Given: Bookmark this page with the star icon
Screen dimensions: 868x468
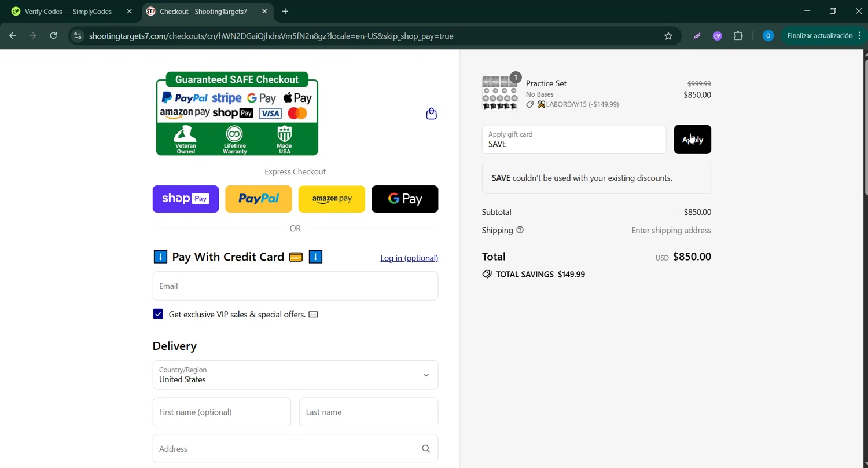Looking at the screenshot, I should pyautogui.click(x=668, y=36).
